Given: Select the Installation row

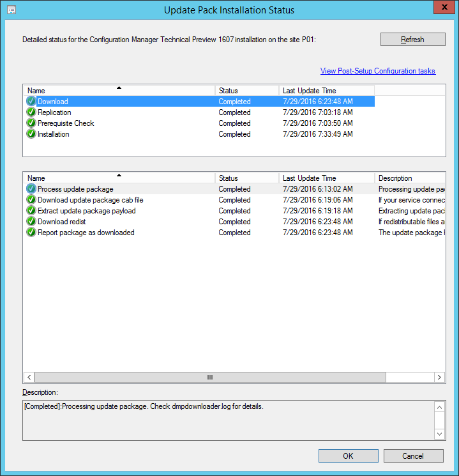Looking at the screenshot, I should coord(199,134).
